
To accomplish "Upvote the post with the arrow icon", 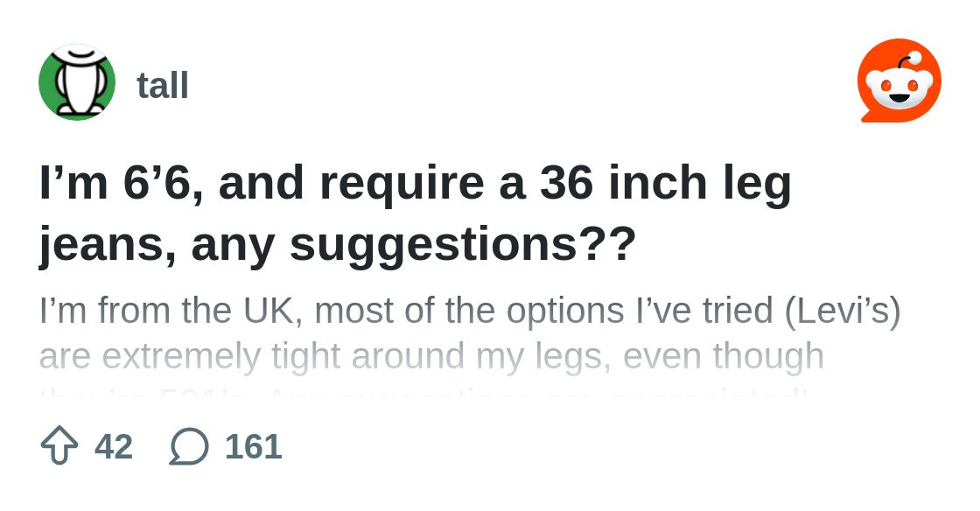I will click(x=59, y=446).
